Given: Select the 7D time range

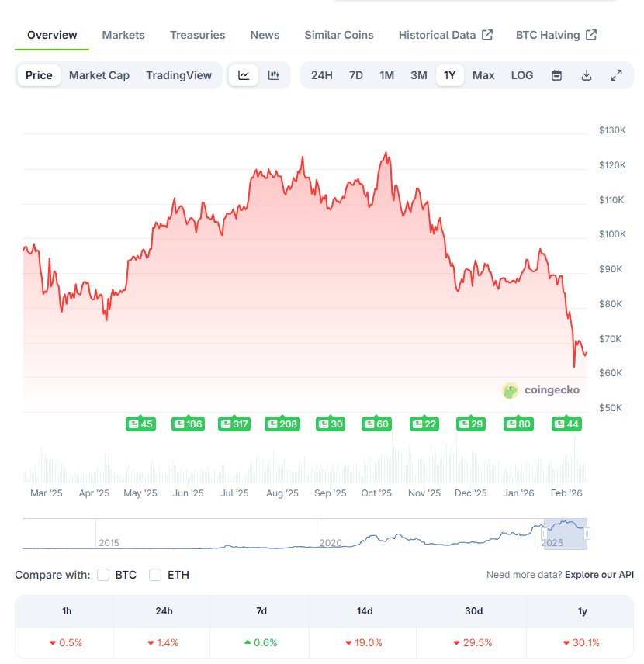Looking at the screenshot, I should [356, 75].
